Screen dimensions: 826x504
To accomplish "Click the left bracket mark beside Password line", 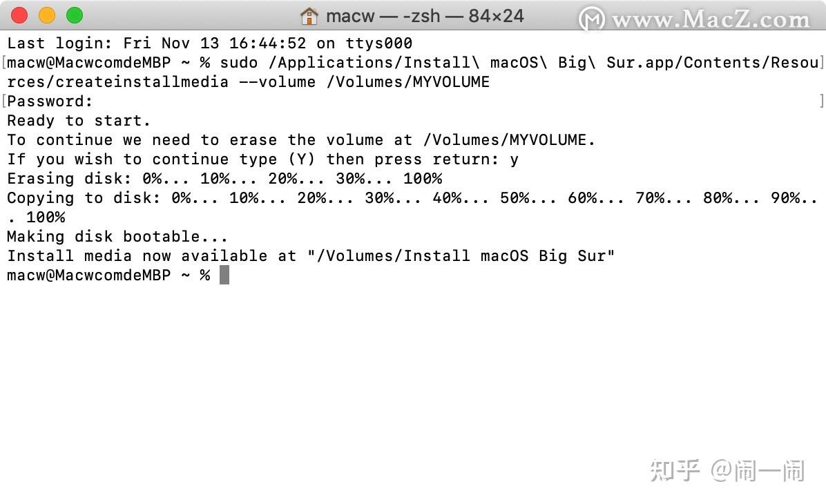I will pyautogui.click(x=3, y=101).
